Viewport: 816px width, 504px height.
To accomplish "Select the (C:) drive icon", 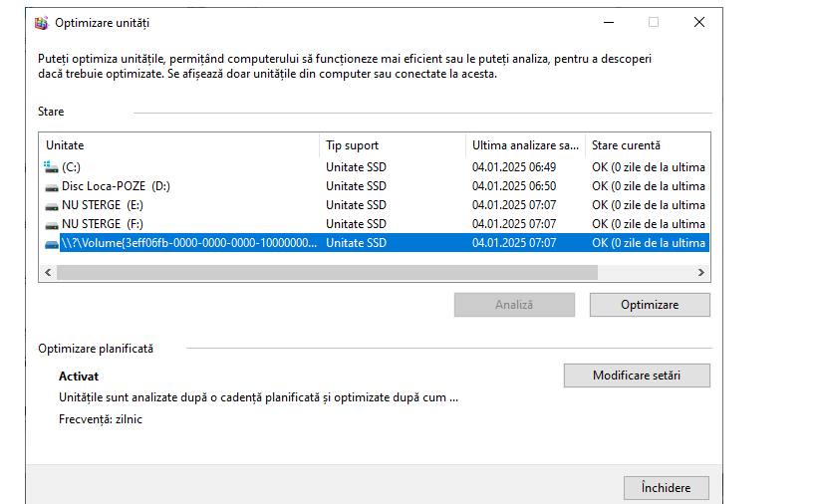I will click(52, 167).
